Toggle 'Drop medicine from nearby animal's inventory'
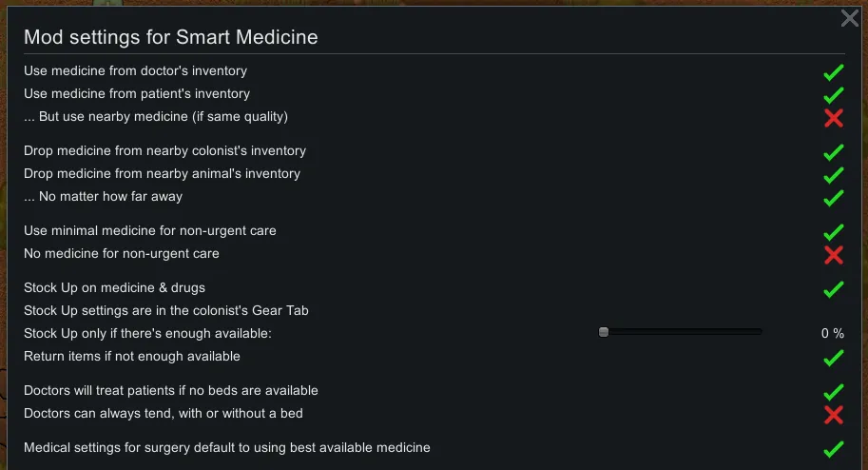 [x=833, y=174]
